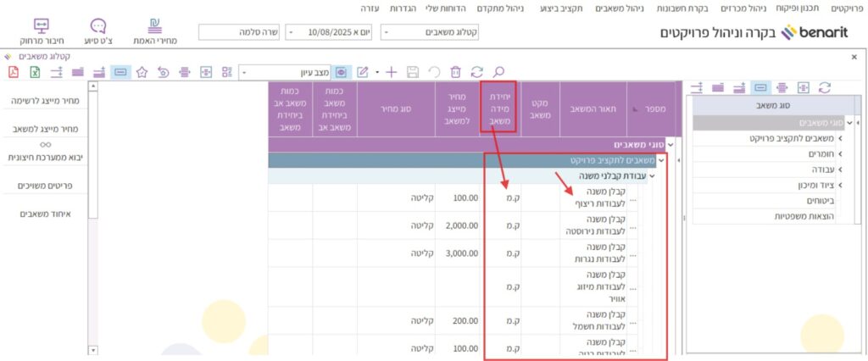Viewport: 868px width, 361px height.
Task: Export the catalog to Excel
Action: (36, 72)
